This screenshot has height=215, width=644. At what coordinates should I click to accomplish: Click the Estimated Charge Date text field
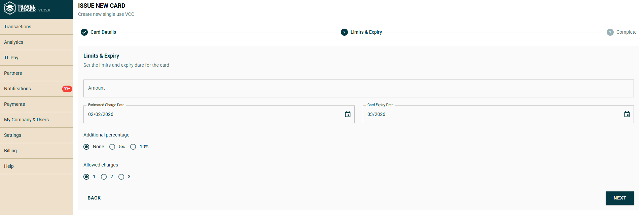click(x=212, y=114)
